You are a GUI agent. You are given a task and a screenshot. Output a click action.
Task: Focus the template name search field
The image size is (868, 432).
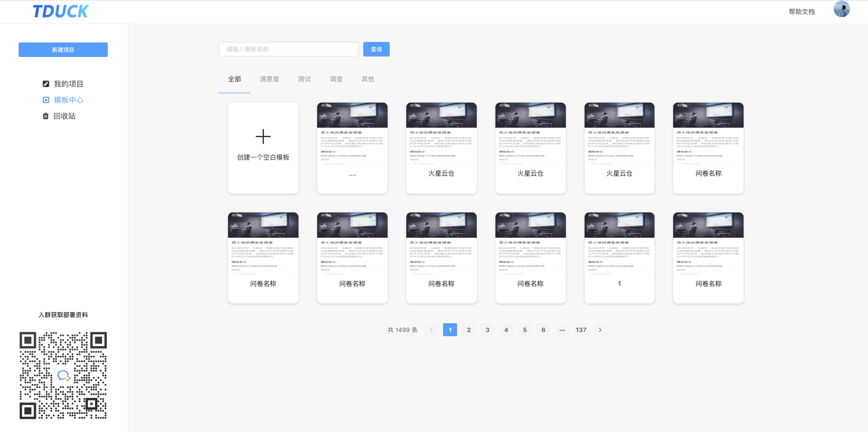point(288,49)
